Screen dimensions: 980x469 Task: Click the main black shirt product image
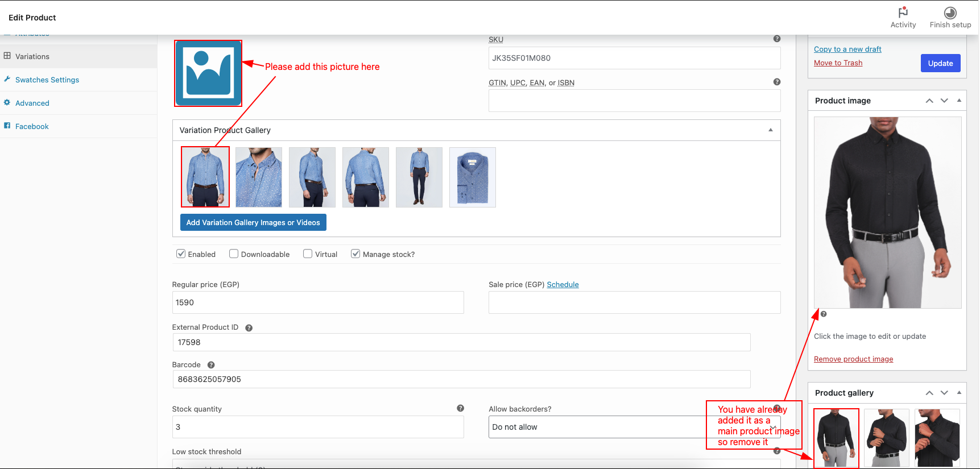point(887,213)
